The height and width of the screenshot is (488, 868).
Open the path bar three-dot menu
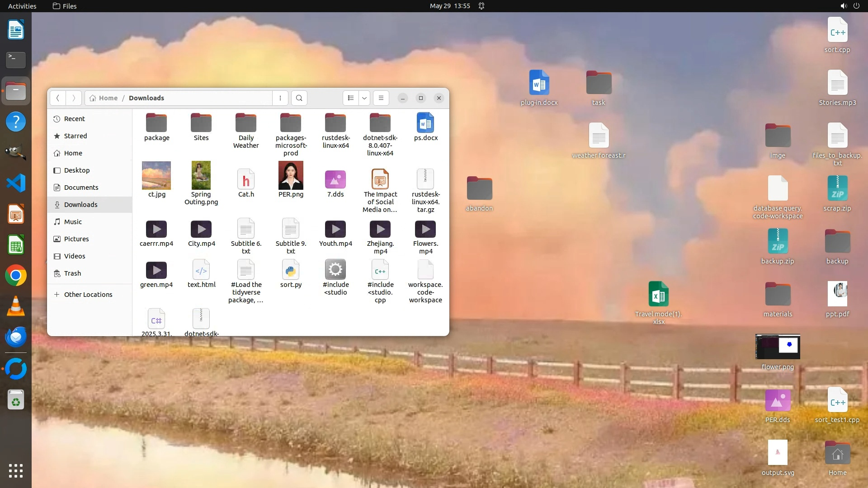[280, 98]
